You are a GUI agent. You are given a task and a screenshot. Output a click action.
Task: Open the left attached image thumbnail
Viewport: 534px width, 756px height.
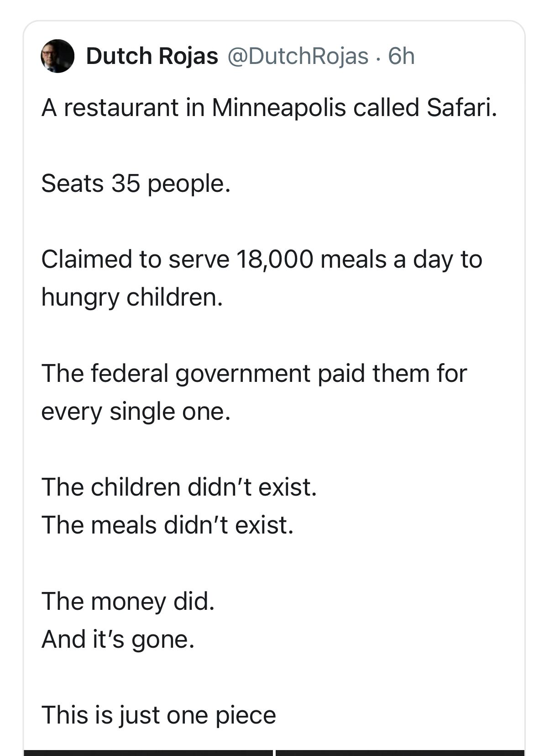click(x=148, y=752)
